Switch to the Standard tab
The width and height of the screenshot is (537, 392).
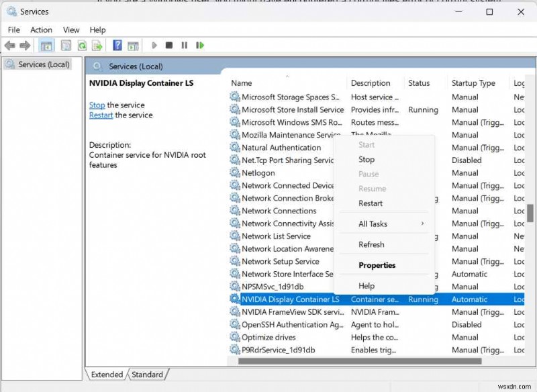click(x=147, y=375)
